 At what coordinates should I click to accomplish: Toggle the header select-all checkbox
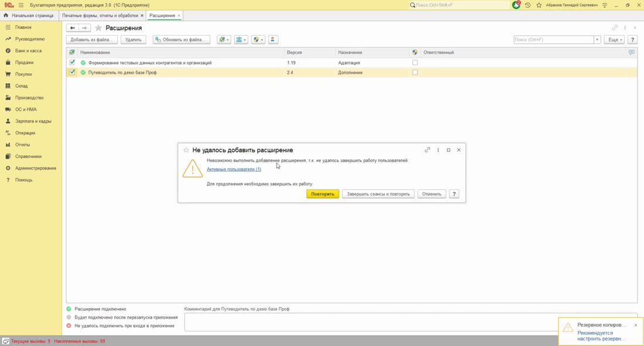[x=72, y=52]
